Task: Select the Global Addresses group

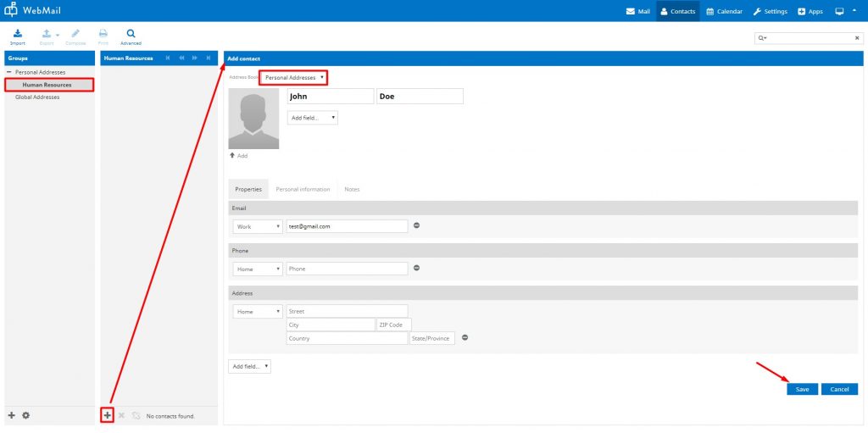Action: 37,97
